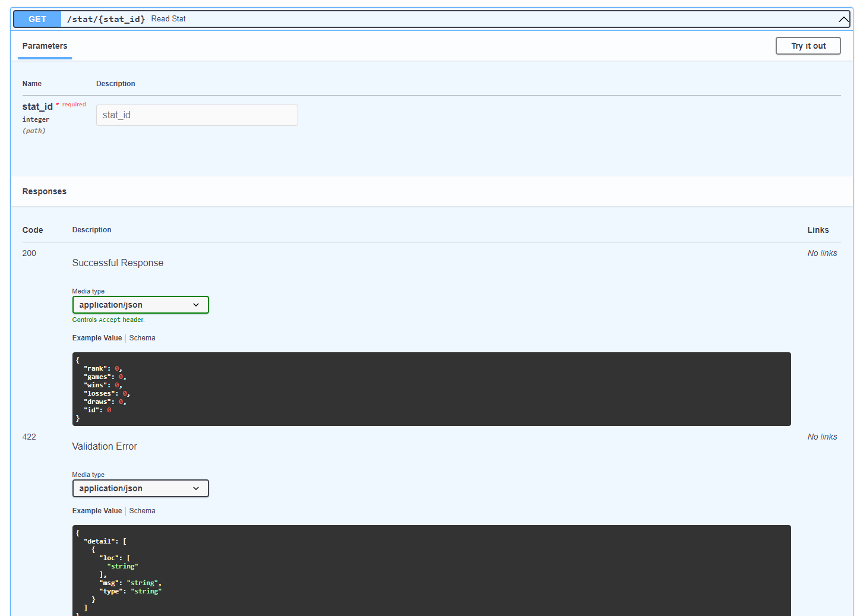The height and width of the screenshot is (616, 860).
Task: Click the "rank": 0 line in example
Action: tap(103, 368)
